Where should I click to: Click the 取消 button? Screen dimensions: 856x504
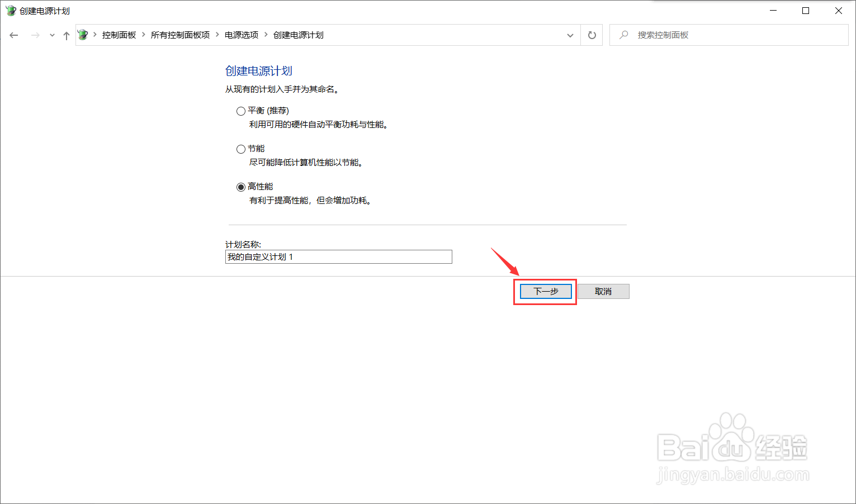pos(603,291)
